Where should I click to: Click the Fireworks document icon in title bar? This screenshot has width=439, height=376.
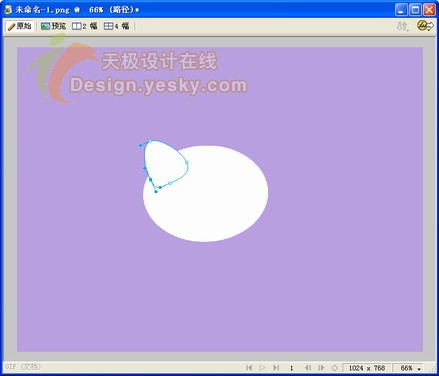pos(8,9)
